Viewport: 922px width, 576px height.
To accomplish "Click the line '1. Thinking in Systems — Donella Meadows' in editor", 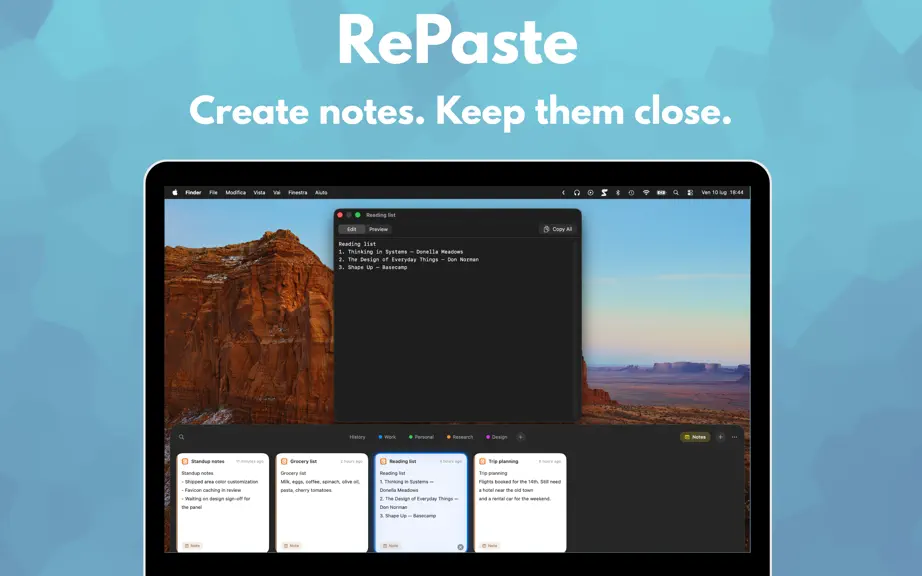I will 400,252.
